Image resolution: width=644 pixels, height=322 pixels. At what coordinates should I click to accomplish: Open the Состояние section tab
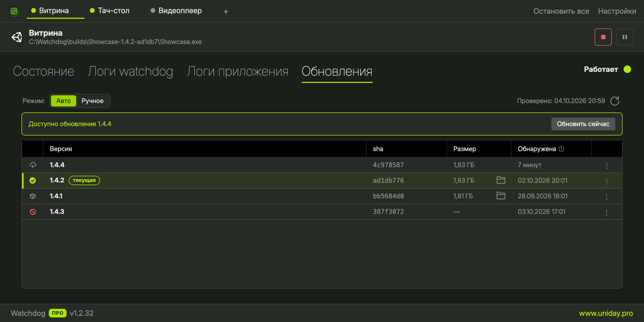43,71
